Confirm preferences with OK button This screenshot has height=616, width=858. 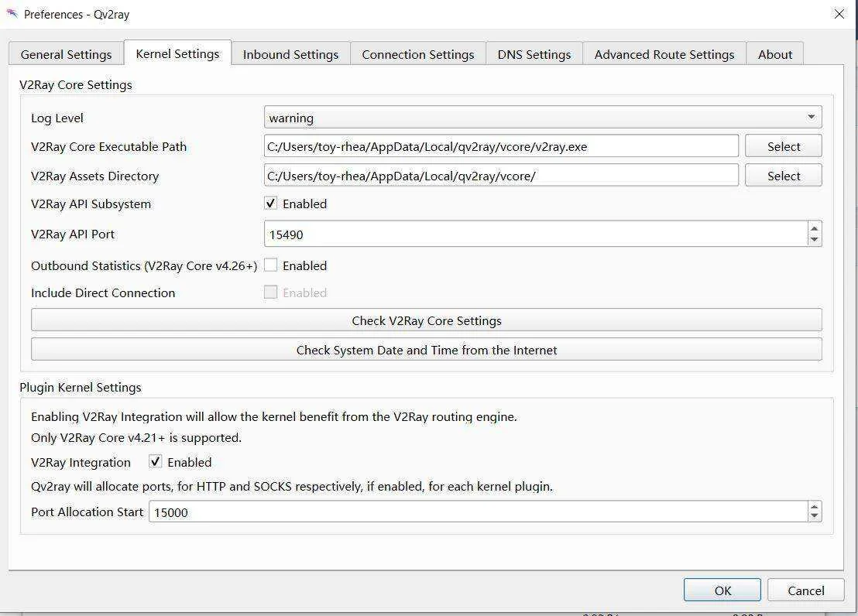(722, 590)
